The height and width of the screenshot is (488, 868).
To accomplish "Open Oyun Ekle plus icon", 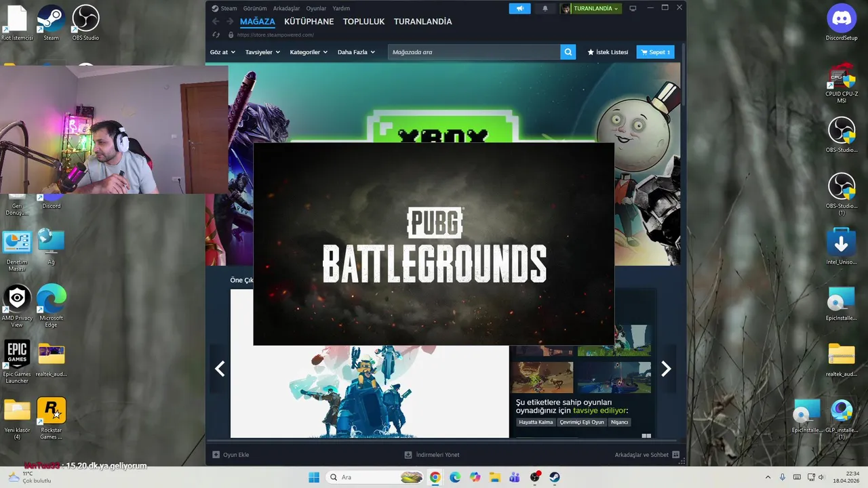I will [x=216, y=455].
